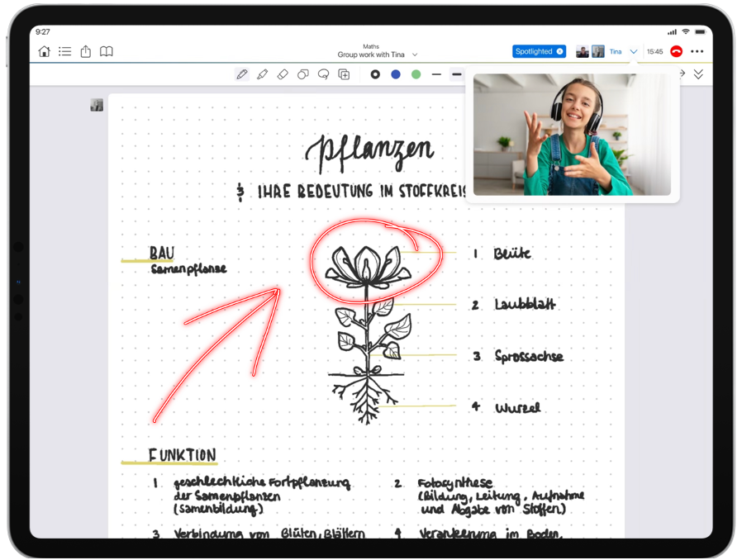Image resolution: width=742 pixels, height=560 pixels.
Task: Click the insert/add element icon
Action: coord(344,74)
